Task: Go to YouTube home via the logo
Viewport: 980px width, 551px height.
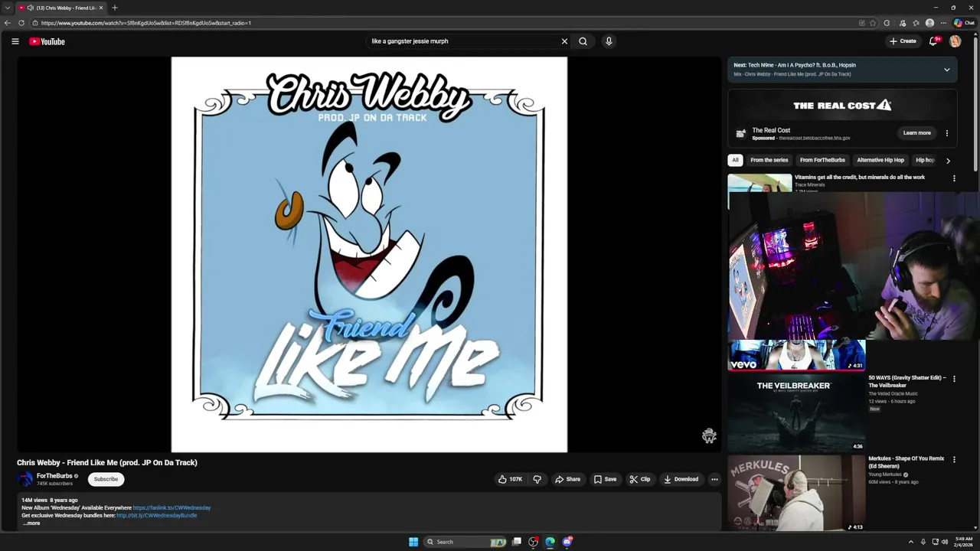Action: [47, 41]
